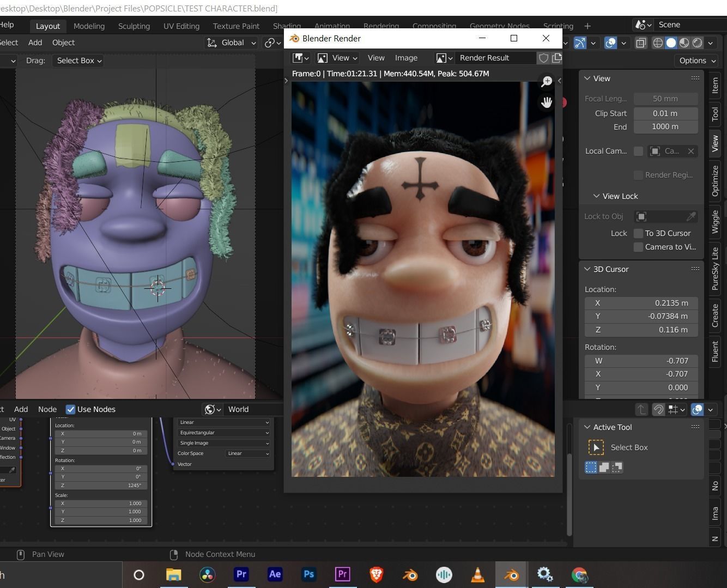This screenshot has height=588, width=727.
Task: Click the clip End 1000 m field
Action: pyautogui.click(x=665, y=126)
